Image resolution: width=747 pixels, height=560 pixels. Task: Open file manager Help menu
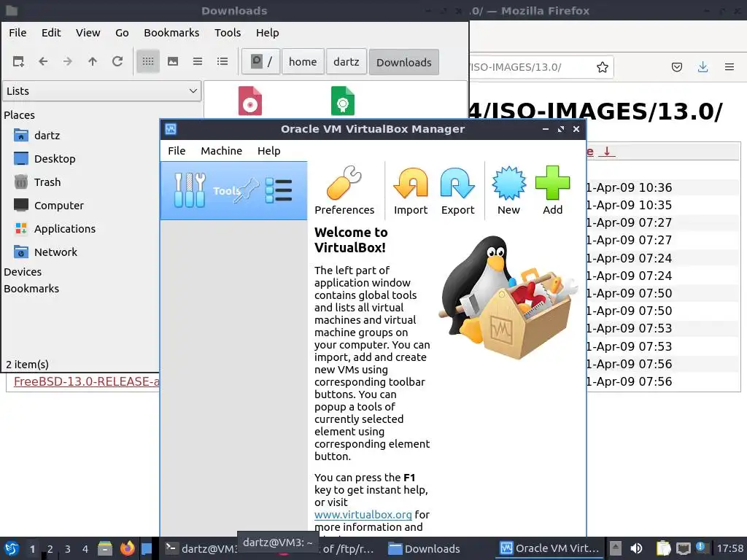(x=267, y=32)
